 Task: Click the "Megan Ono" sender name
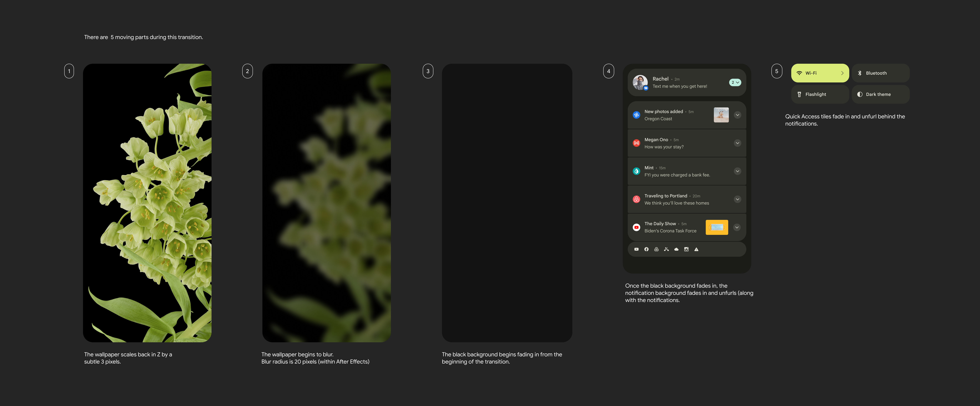coord(656,140)
